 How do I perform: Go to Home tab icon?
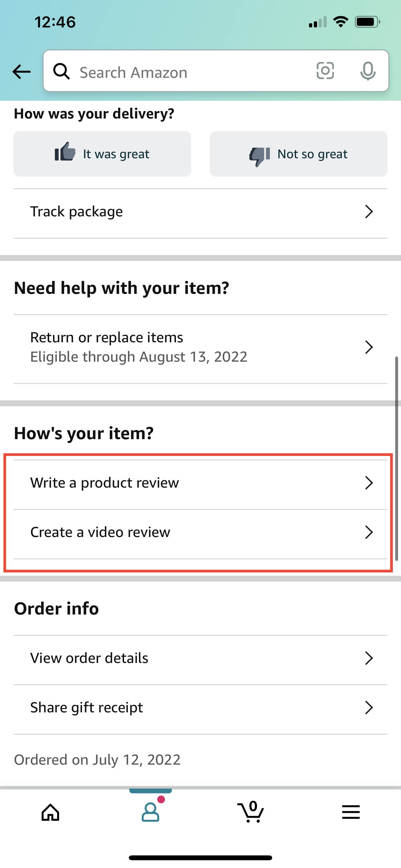tap(50, 812)
